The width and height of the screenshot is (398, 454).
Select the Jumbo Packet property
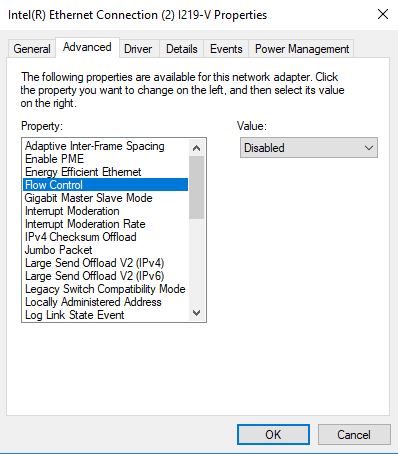(x=105, y=250)
